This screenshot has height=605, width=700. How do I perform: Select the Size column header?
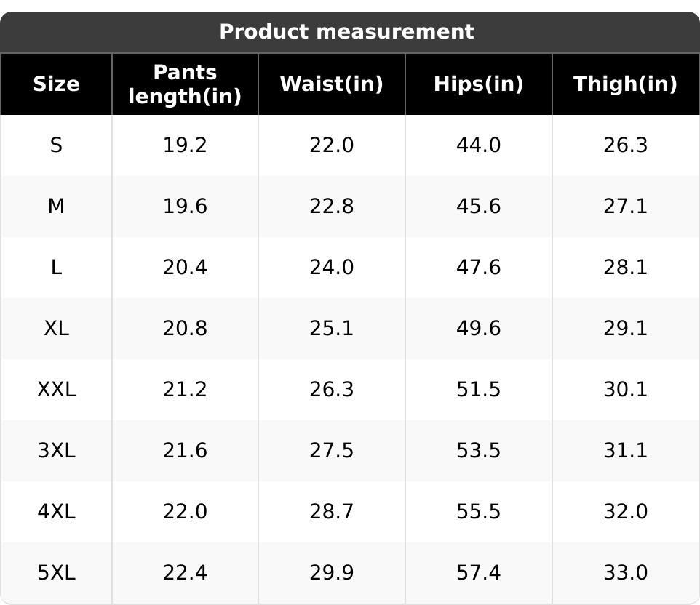(56, 84)
